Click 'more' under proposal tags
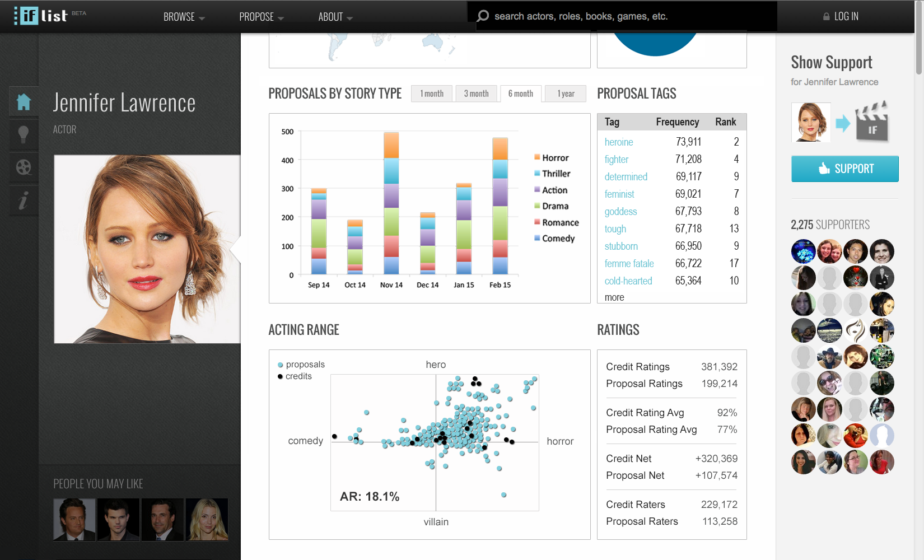 [x=614, y=297]
